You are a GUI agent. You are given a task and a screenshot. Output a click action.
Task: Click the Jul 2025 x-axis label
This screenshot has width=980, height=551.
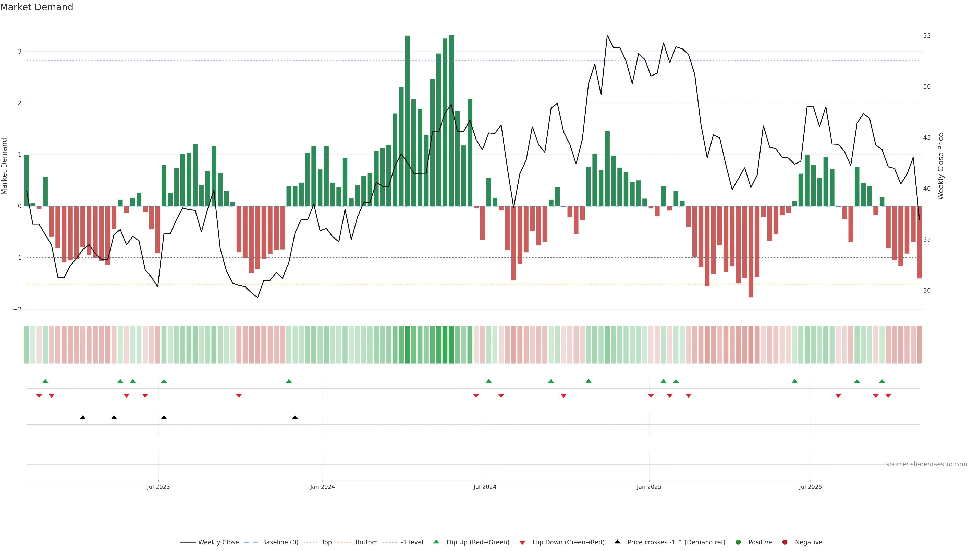810,487
